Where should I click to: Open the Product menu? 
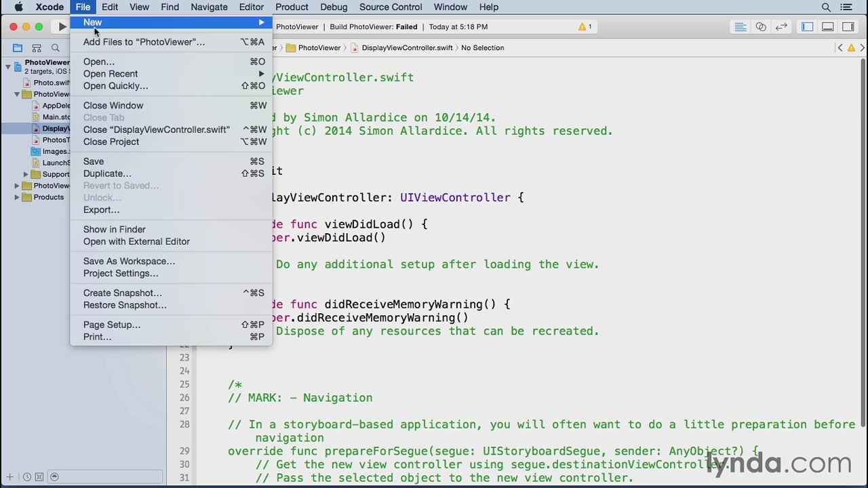(292, 7)
